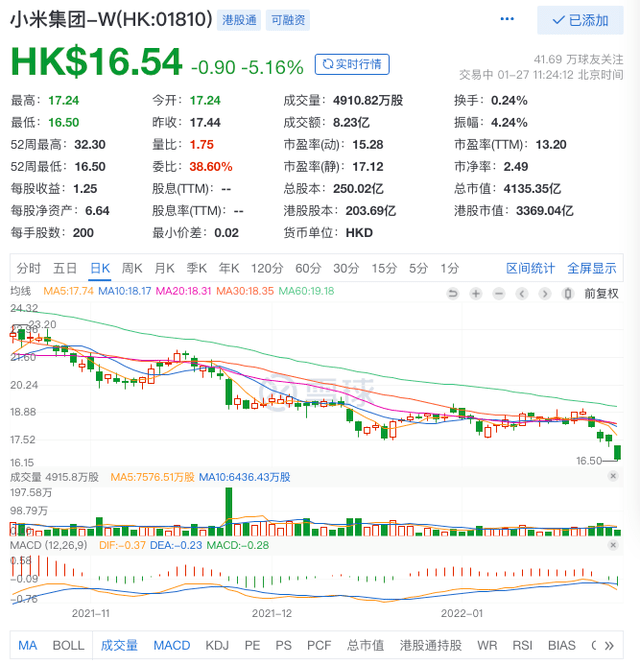Open the three-dot more options menu
The height and width of the screenshot is (665, 640).
pos(507,19)
